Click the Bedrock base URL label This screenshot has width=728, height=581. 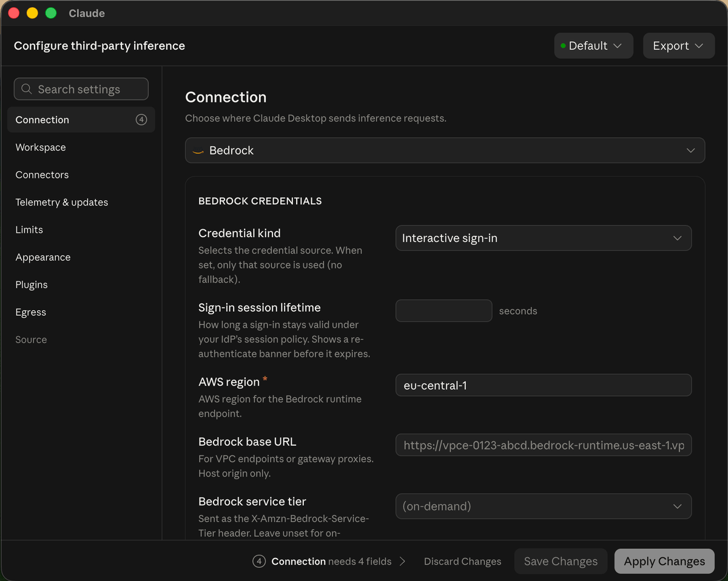247,442
